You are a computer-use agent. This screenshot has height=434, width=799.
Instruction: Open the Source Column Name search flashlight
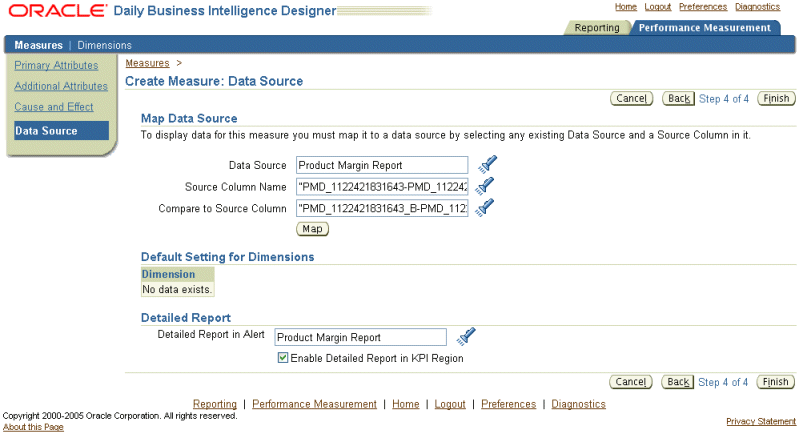click(485, 186)
